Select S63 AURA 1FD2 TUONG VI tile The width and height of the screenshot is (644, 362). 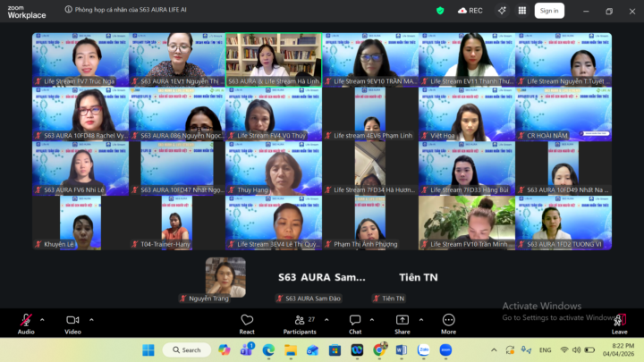(x=563, y=223)
